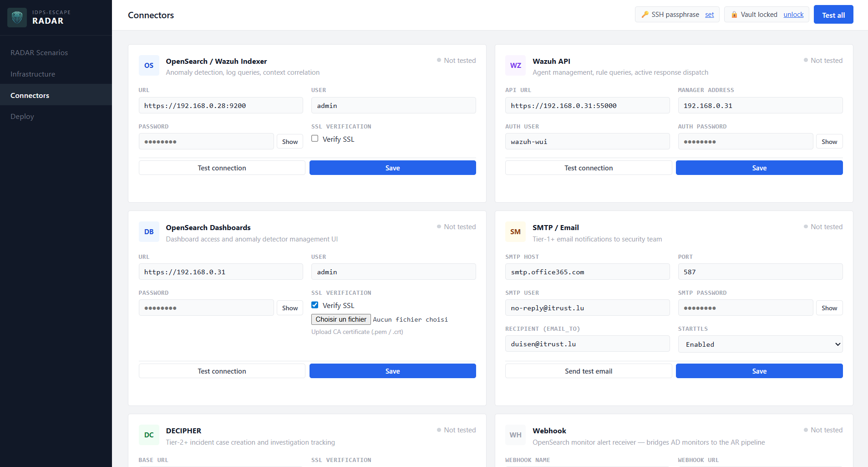Image resolution: width=868 pixels, height=467 pixels.
Task: Click the set link for SSH passphrase
Action: [x=710, y=15]
